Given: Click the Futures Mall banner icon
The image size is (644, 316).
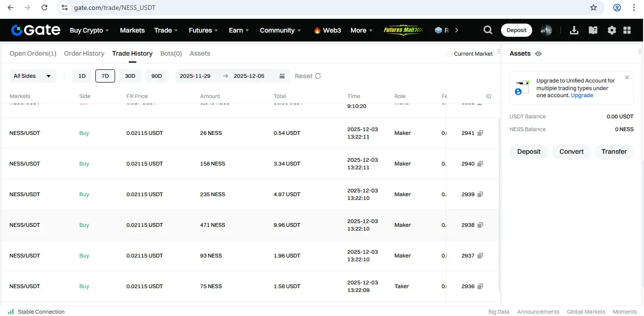Looking at the screenshot, I should tap(403, 30).
